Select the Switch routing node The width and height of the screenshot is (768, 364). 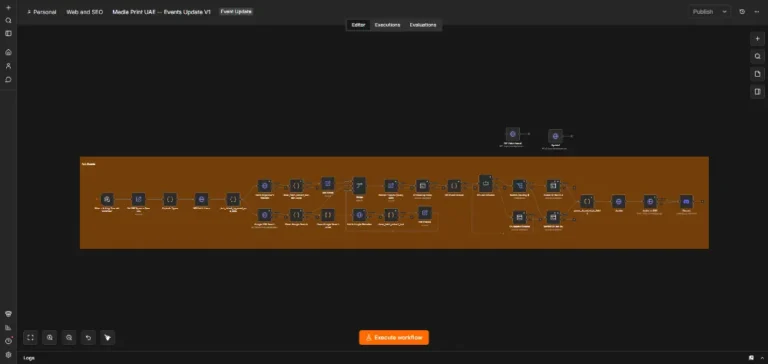click(x=520, y=186)
